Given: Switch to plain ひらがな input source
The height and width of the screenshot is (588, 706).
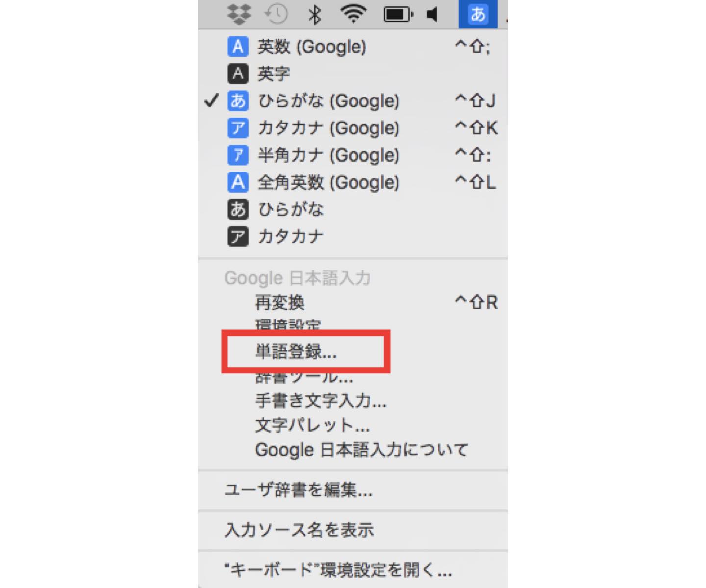Looking at the screenshot, I should [353, 210].
